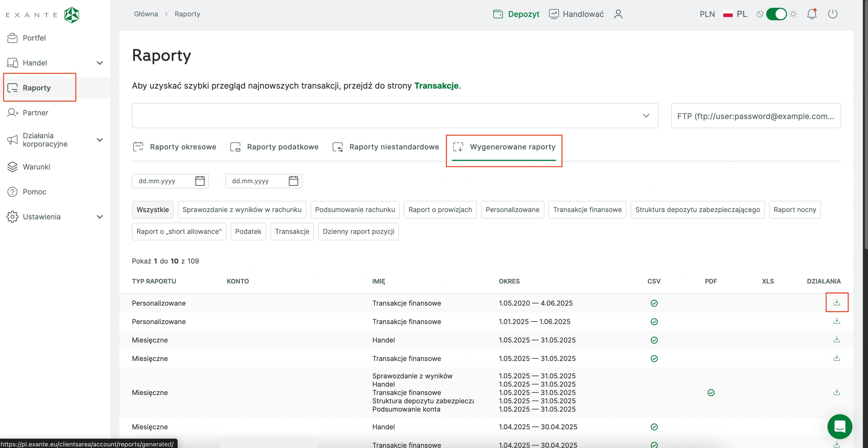Toggle the dark/light theme switch
868x448 pixels.
point(776,14)
